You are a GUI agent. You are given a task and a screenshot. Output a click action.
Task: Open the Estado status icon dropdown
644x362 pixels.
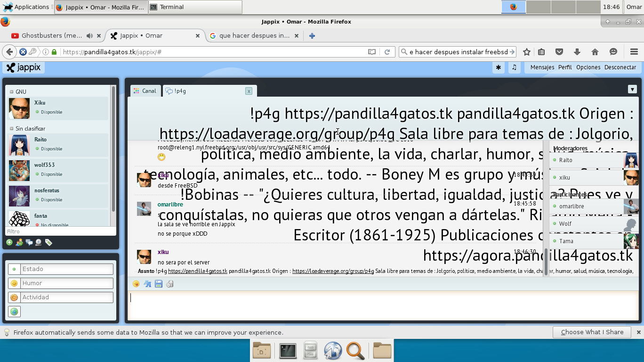pyautogui.click(x=14, y=269)
